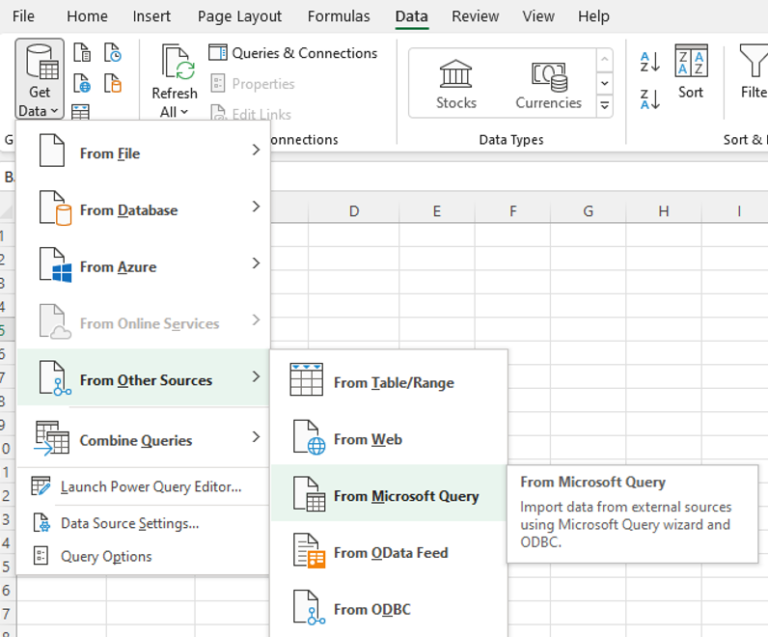Click the Recent Sources clock icon
768x637 pixels.
tap(113, 52)
